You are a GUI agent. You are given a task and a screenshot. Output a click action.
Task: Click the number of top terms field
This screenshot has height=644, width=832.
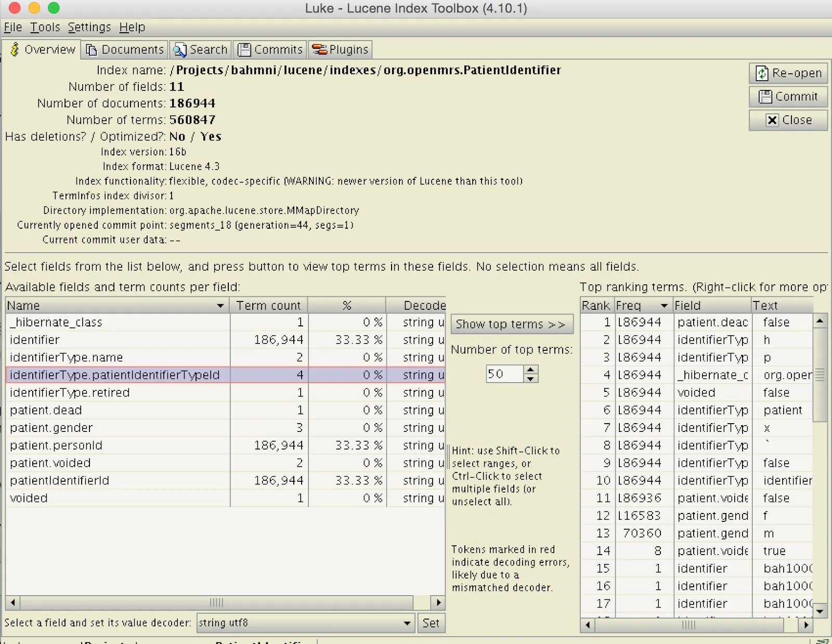coord(504,374)
